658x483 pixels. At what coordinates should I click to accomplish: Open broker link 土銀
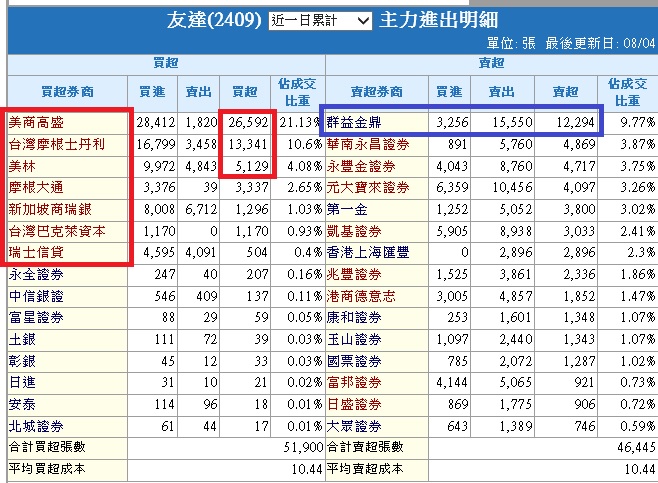coord(22,339)
